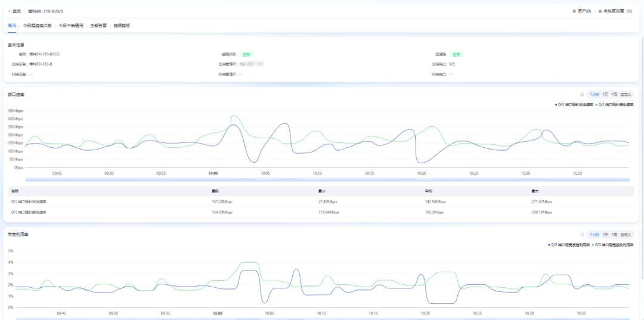644x320 pixels.
Task: Click the 最大 column header
Action: [x=535, y=191]
